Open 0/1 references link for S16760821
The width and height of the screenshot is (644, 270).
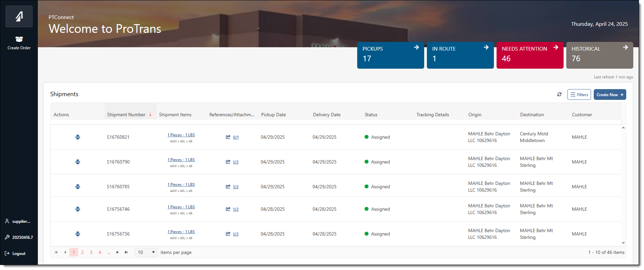[x=236, y=137]
